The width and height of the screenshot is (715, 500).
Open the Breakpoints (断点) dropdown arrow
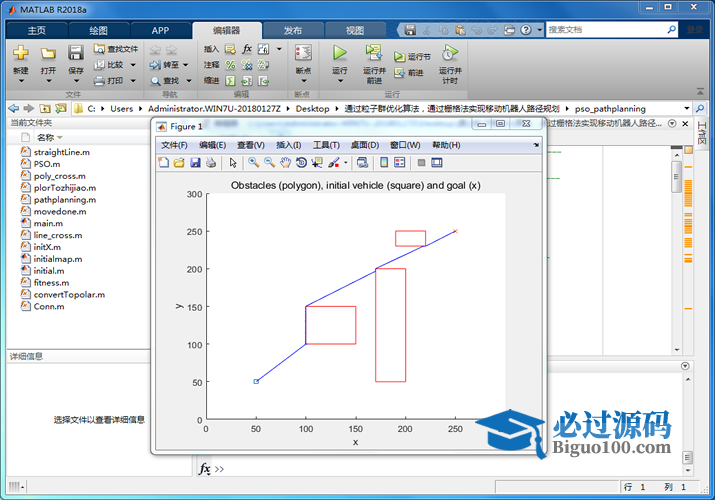[304, 81]
